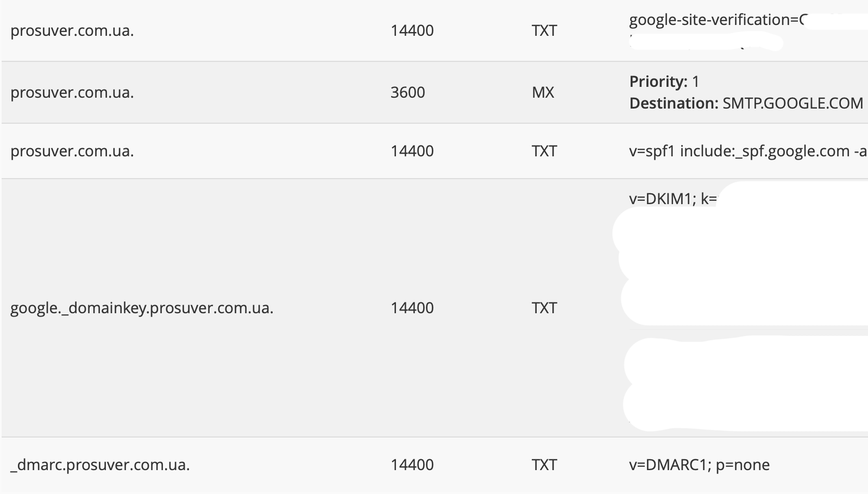Click the TXT type in the SPF row
The height and width of the screenshot is (494, 868).
[x=544, y=151]
